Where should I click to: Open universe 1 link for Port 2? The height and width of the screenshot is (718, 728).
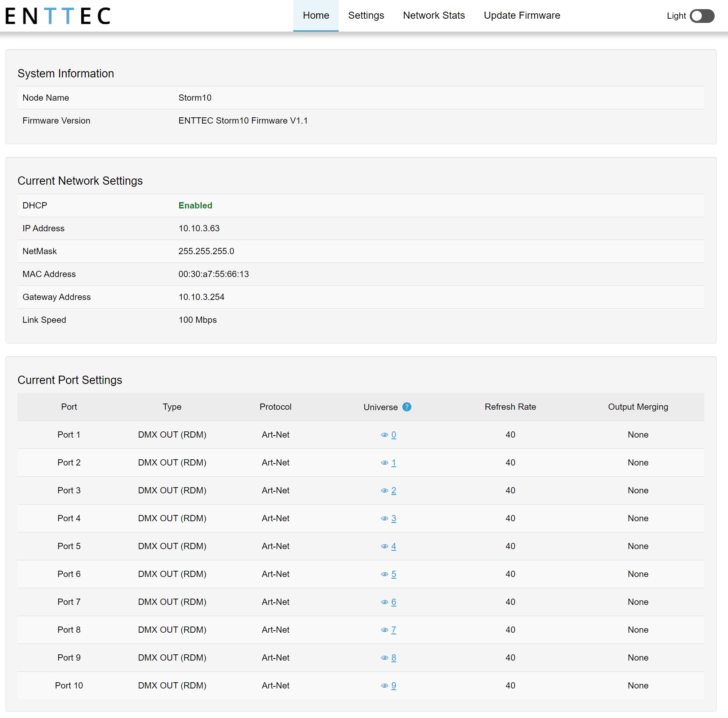pyautogui.click(x=394, y=463)
